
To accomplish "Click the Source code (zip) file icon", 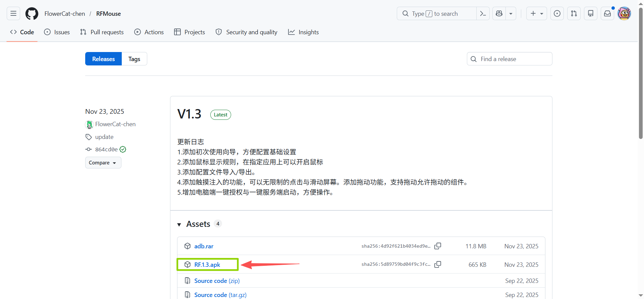I will [x=187, y=281].
